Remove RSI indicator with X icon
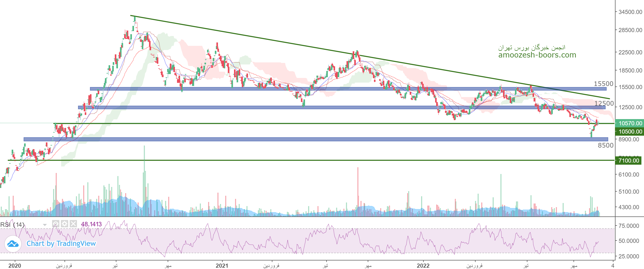The width and height of the screenshot is (644, 269). 73,224
